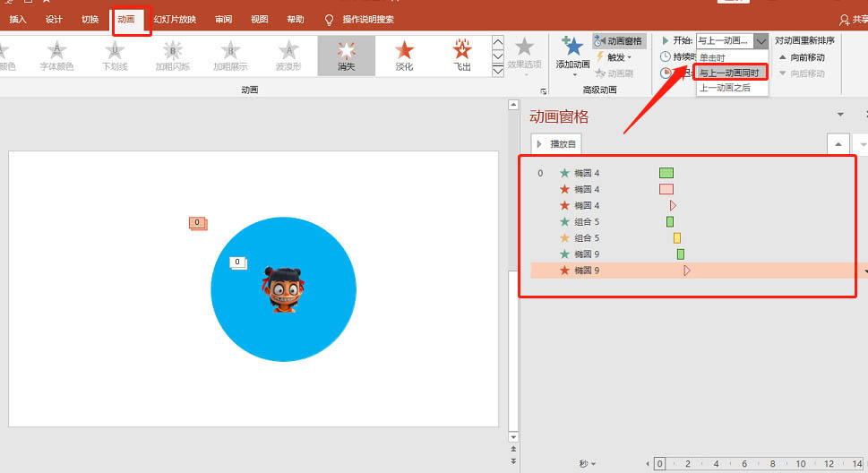This screenshot has height=473, width=868.
Task: Select 椭圆 4 row with triangle marker
Action: coord(698,205)
